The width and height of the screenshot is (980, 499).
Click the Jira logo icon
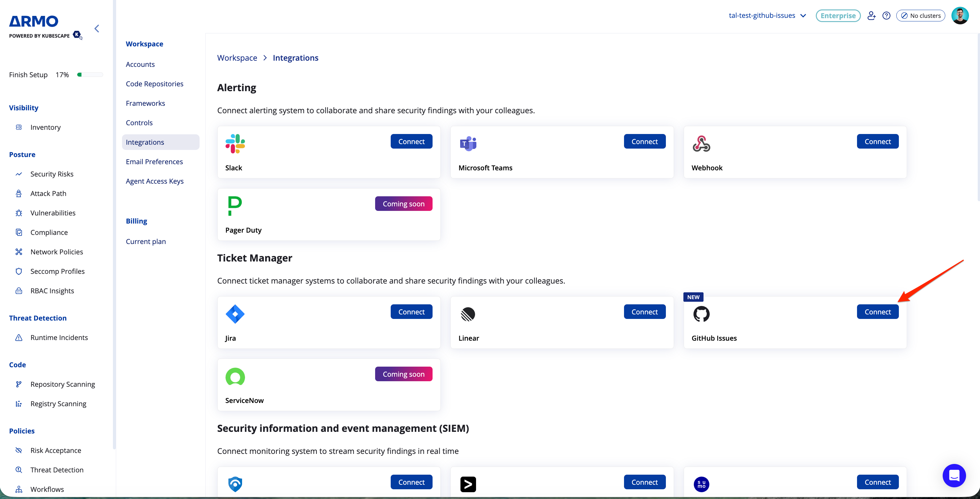point(235,314)
